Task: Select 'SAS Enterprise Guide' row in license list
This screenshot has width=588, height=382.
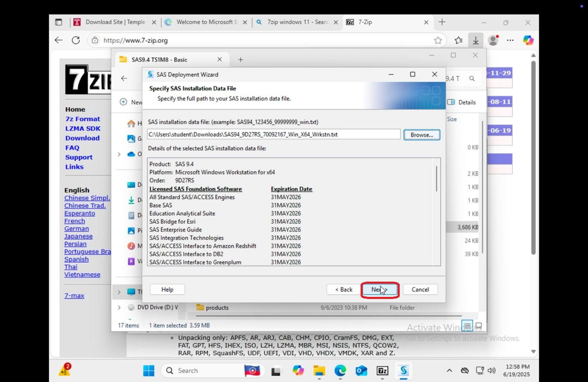Action: click(x=176, y=229)
